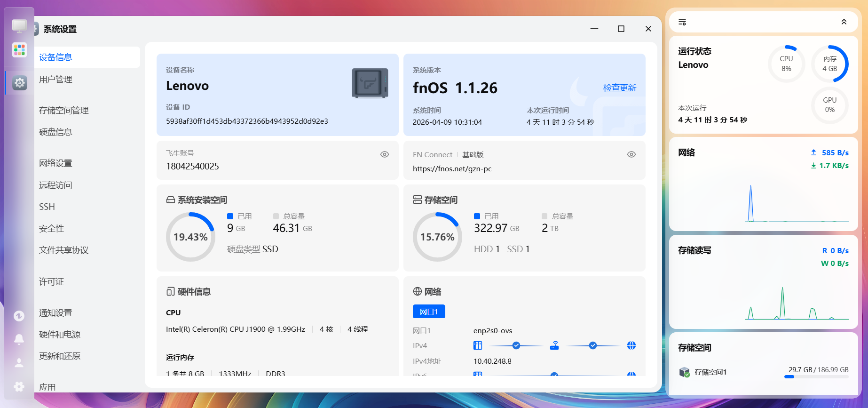Click the Lenovo device name in the 设备名称 card
The width and height of the screenshot is (868, 408).
[187, 86]
